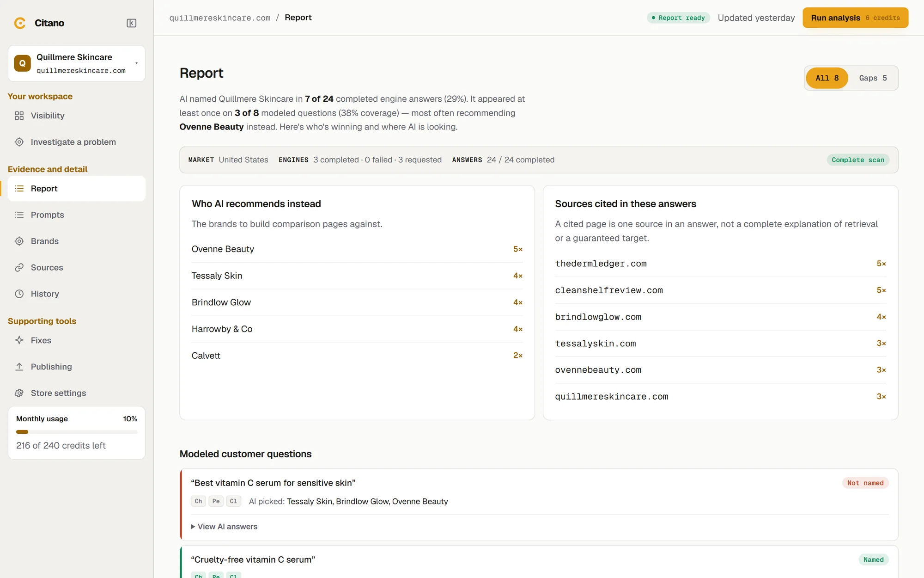
Task: Open the Cruelty-free vitamin C serum question
Action: pyautogui.click(x=253, y=560)
